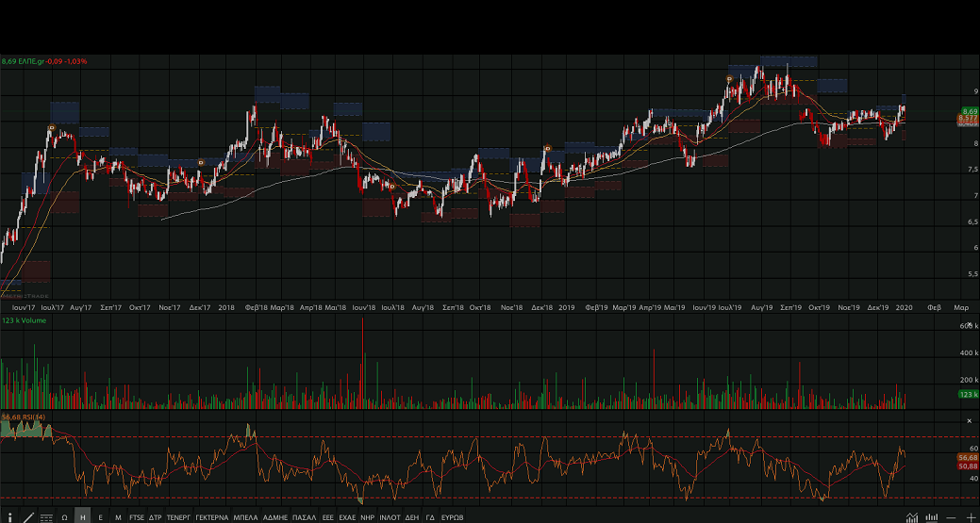Select the trend line drawing tool
The image size is (980, 523).
pyautogui.click(x=27, y=517)
